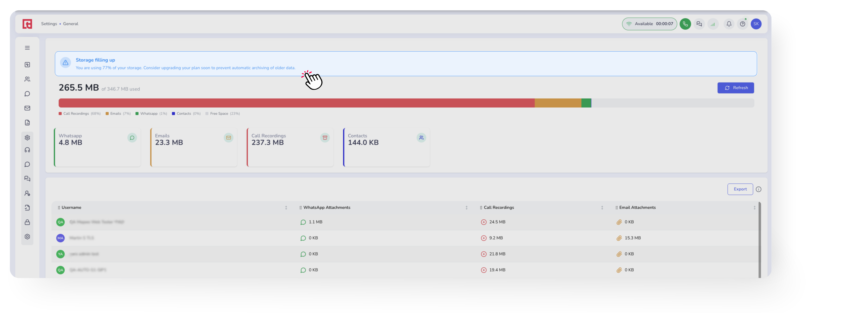Viewport: 868px width, 313px height.
Task: Click the green phone dialer icon
Action: click(x=685, y=24)
